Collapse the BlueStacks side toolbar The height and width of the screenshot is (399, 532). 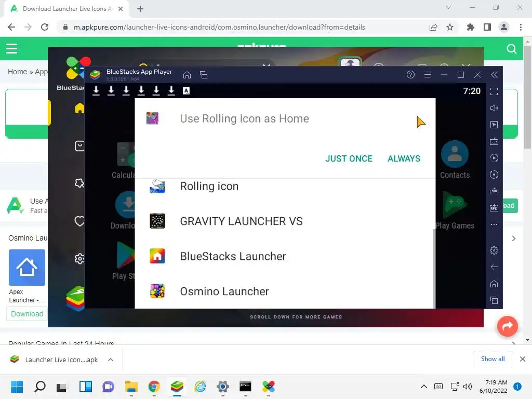pyautogui.click(x=495, y=75)
